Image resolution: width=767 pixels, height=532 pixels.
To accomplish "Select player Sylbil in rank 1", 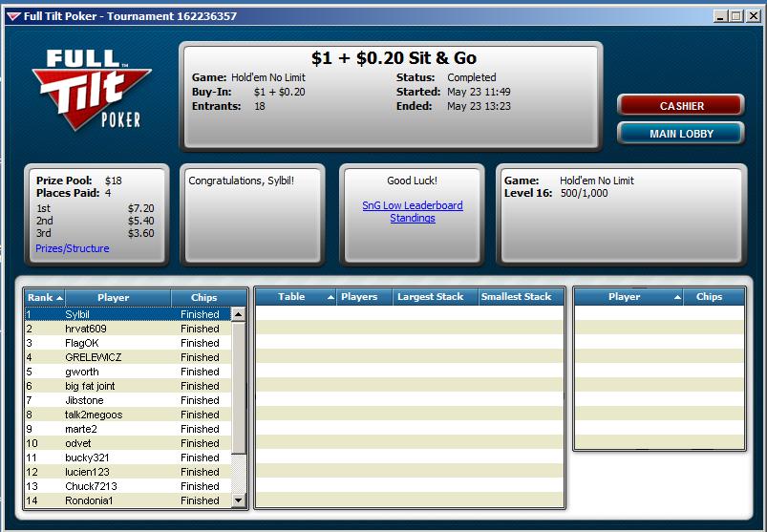I will click(128, 314).
